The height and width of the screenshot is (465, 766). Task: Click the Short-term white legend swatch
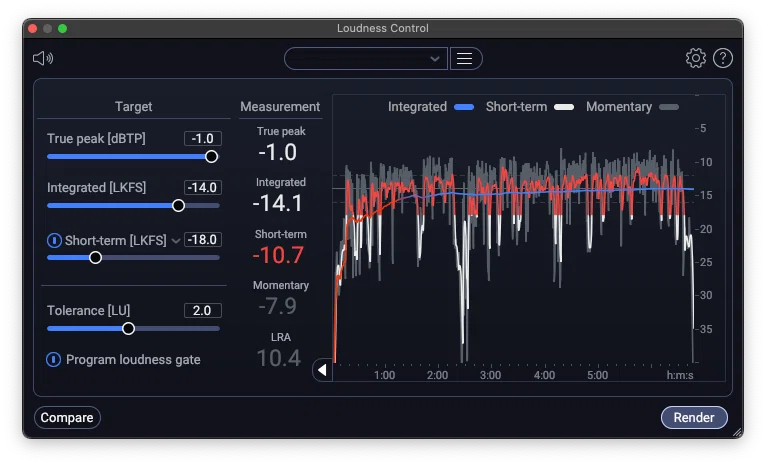click(x=564, y=107)
